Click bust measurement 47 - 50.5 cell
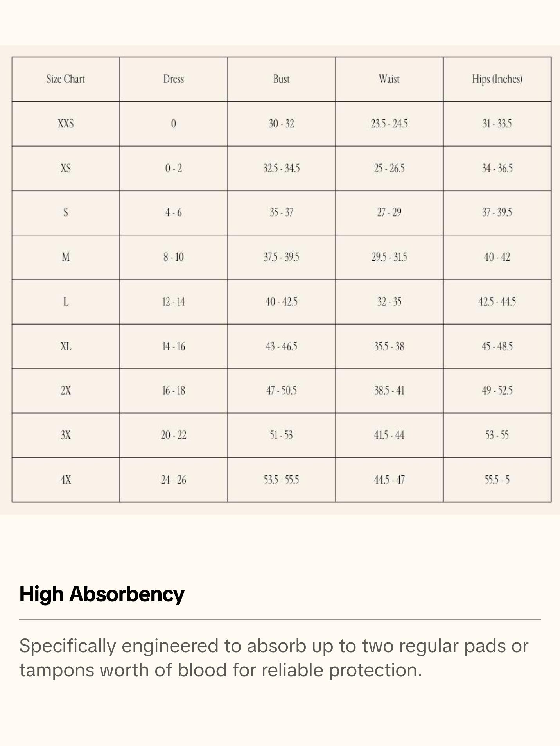The width and height of the screenshot is (560, 746). [281, 391]
